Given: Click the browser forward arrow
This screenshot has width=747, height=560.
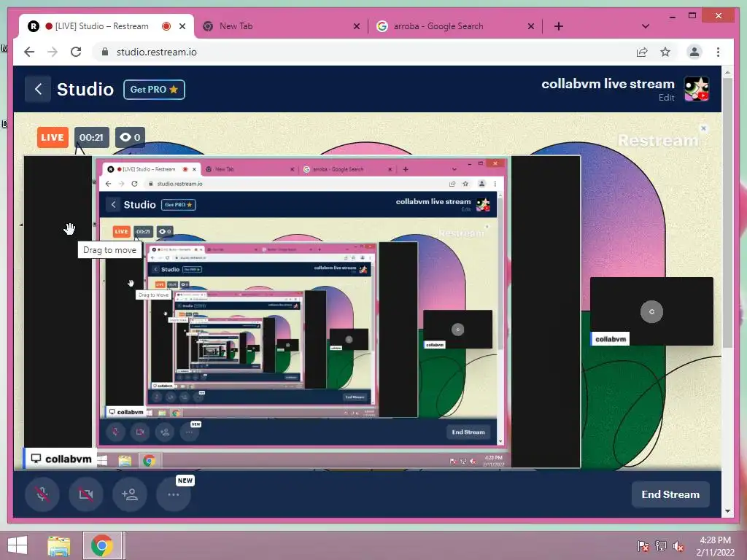Looking at the screenshot, I should click(53, 52).
